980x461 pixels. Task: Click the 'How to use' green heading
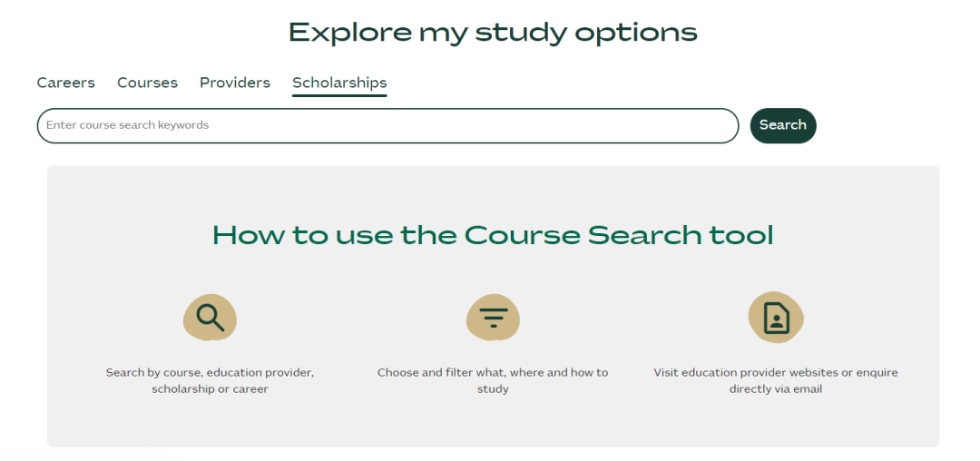[x=493, y=235]
